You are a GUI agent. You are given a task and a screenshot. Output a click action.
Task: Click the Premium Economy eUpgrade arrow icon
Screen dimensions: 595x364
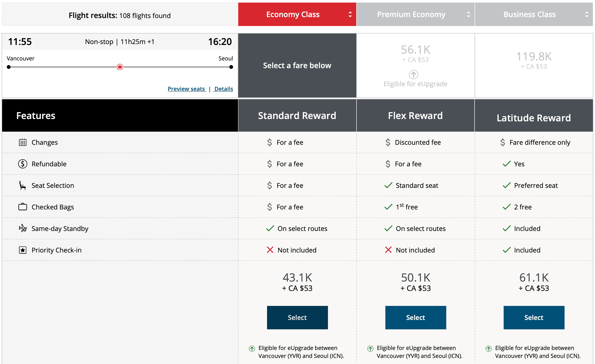coord(413,74)
